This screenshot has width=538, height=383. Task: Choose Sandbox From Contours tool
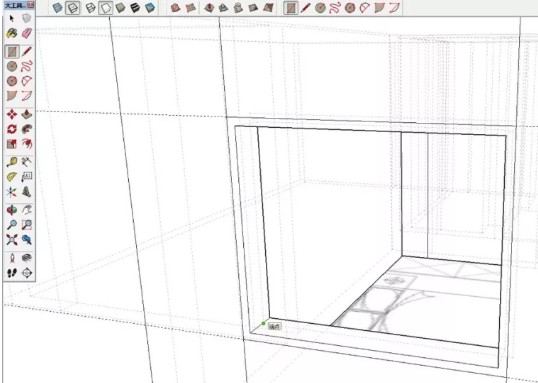click(176, 8)
